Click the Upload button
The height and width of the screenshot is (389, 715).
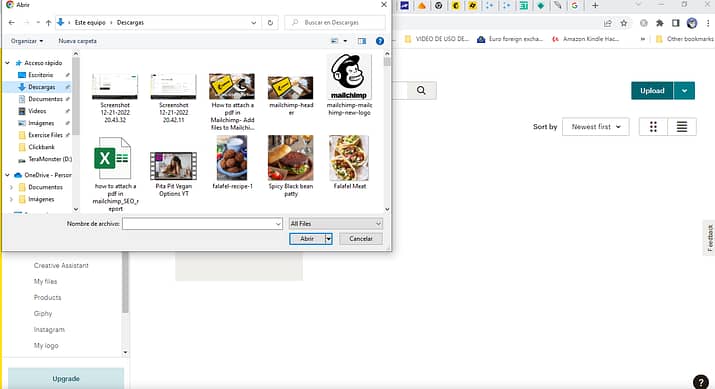[652, 90]
